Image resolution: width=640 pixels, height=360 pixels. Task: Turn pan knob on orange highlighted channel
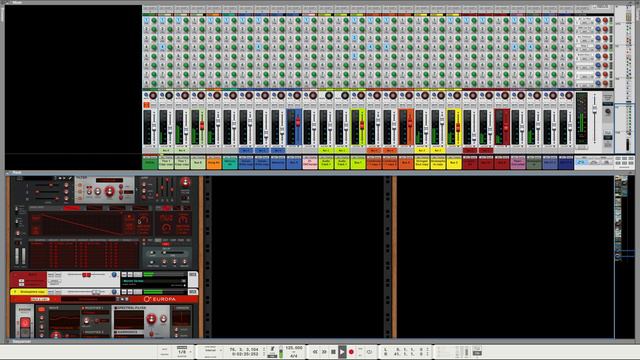409,96
